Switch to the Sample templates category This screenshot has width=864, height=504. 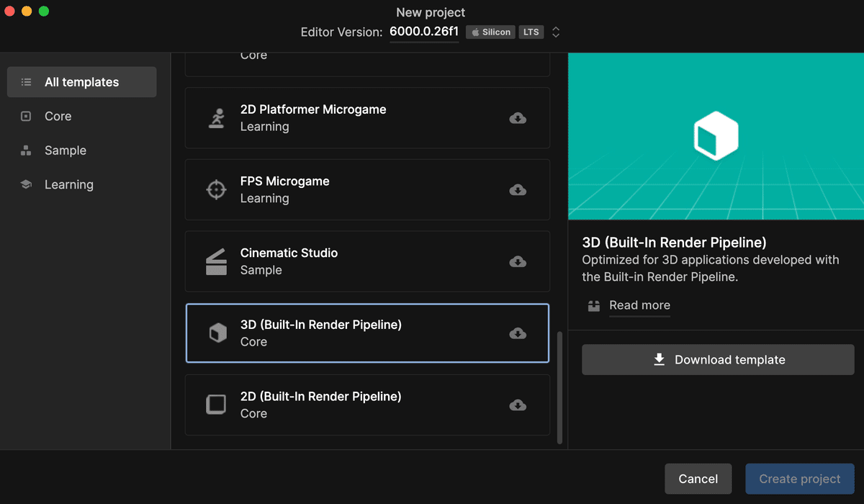81,150
